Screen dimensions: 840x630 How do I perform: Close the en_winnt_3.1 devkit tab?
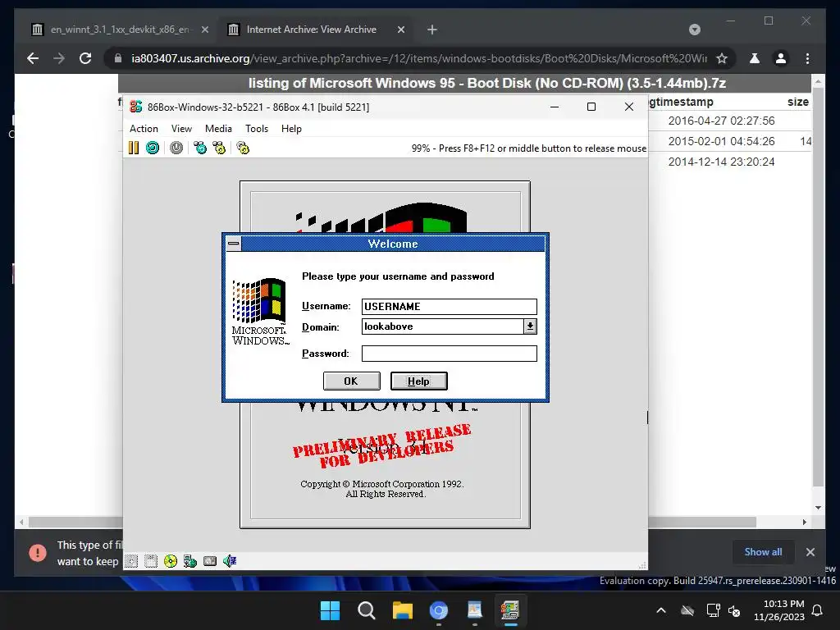[204, 30]
